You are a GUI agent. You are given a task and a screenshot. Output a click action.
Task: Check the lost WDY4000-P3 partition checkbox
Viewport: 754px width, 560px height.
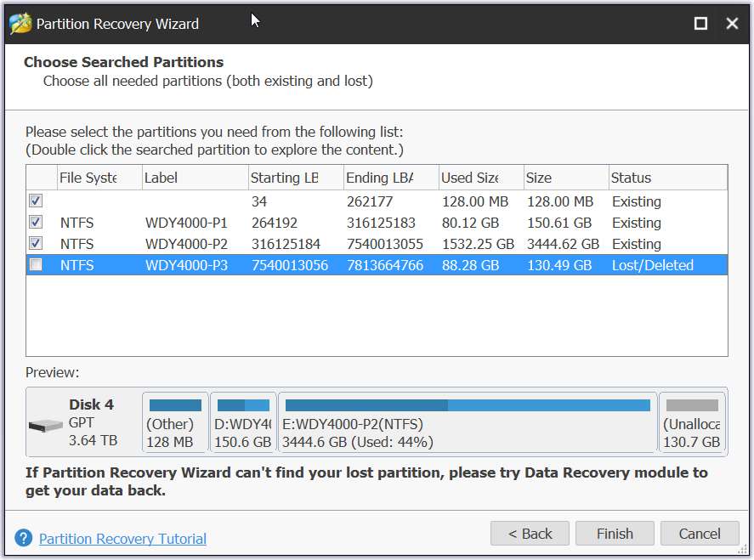pos(36,264)
